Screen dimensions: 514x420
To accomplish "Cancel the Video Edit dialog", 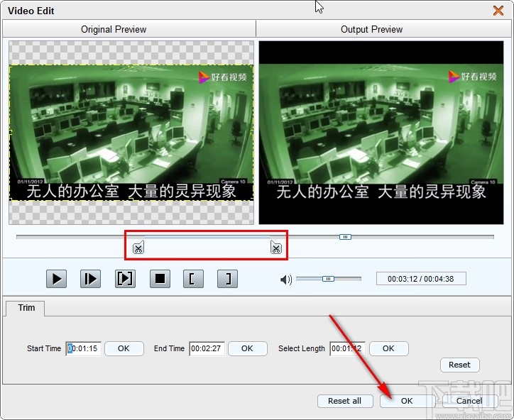I will (469, 401).
